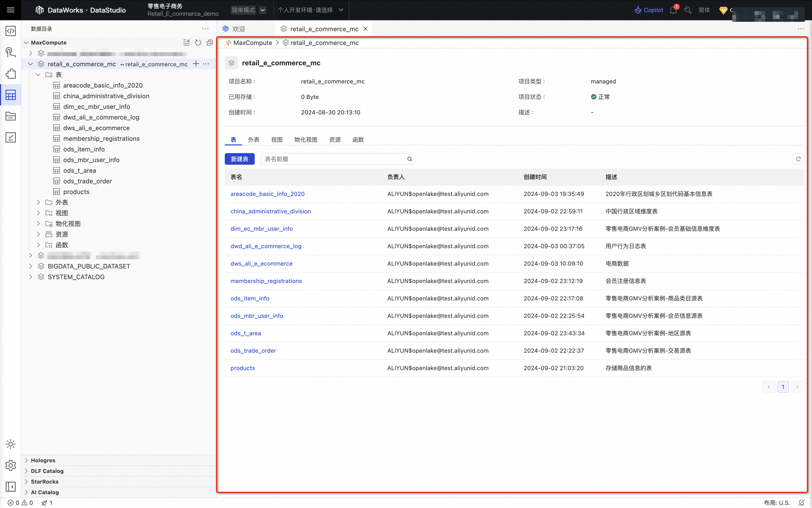Expand the StarRocks section
This screenshot has width=812, height=508.
click(26, 481)
